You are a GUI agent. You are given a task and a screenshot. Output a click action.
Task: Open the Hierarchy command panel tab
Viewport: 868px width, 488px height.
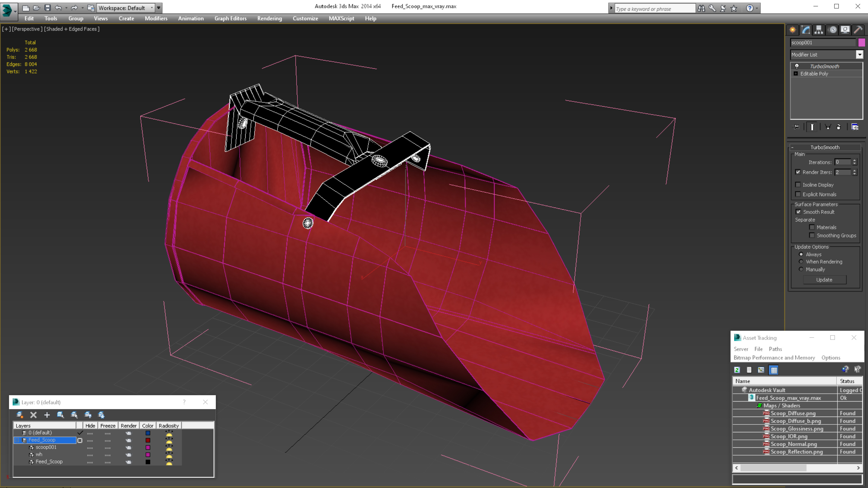tap(819, 30)
